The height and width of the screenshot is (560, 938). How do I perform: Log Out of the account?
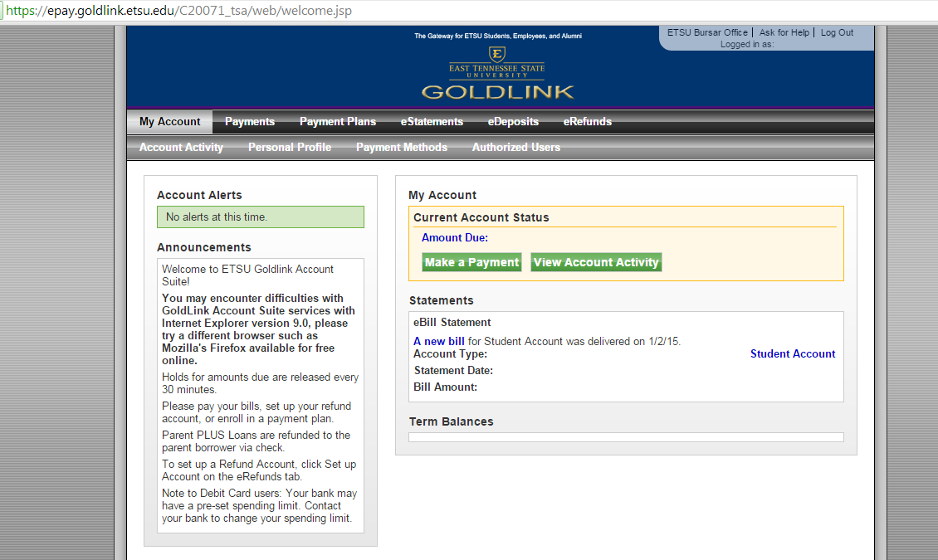click(837, 33)
